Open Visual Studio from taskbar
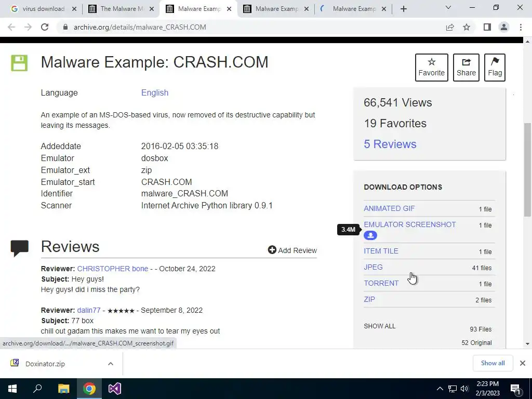 [115, 389]
